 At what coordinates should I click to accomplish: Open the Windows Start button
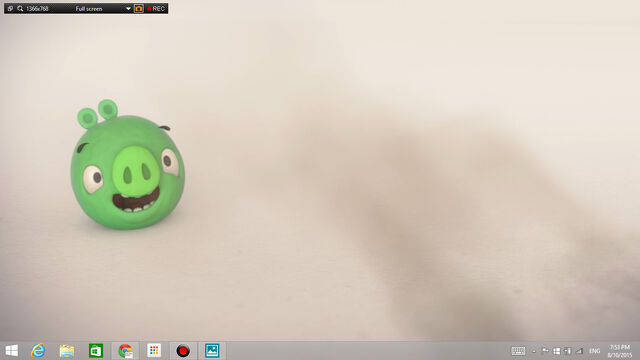[11, 351]
